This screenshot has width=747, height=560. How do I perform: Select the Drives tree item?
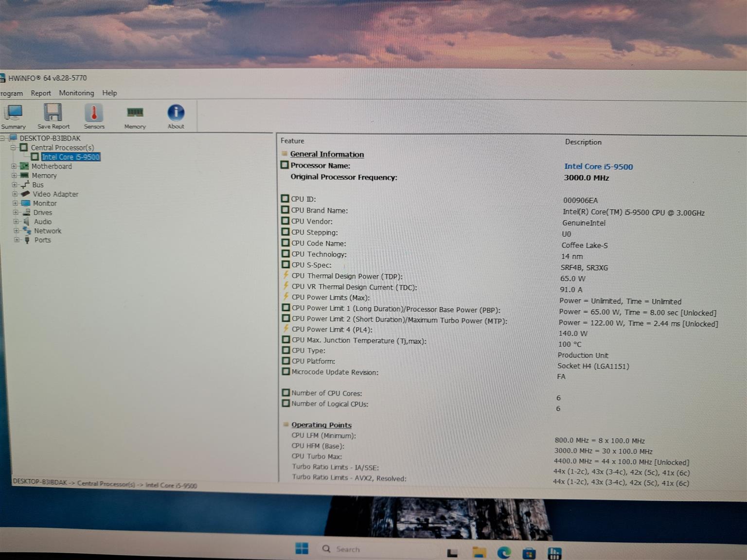(42, 212)
